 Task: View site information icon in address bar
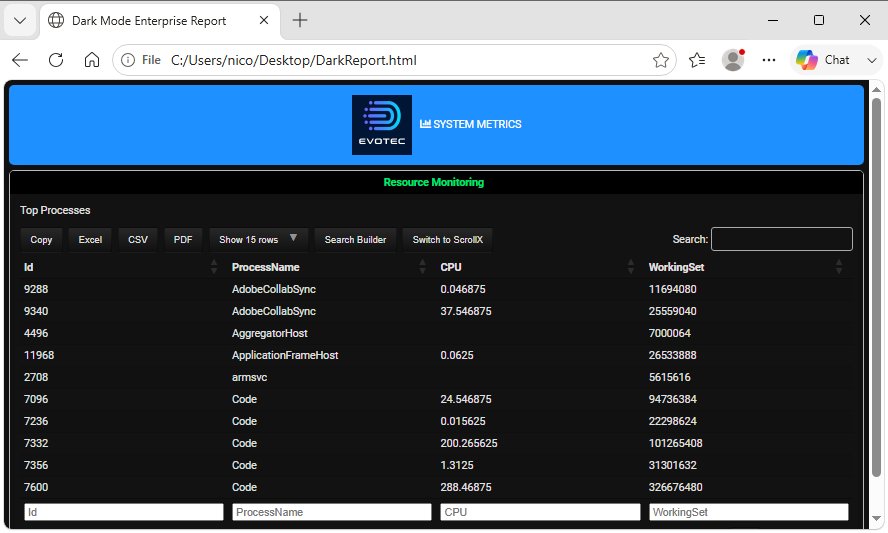point(129,60)
